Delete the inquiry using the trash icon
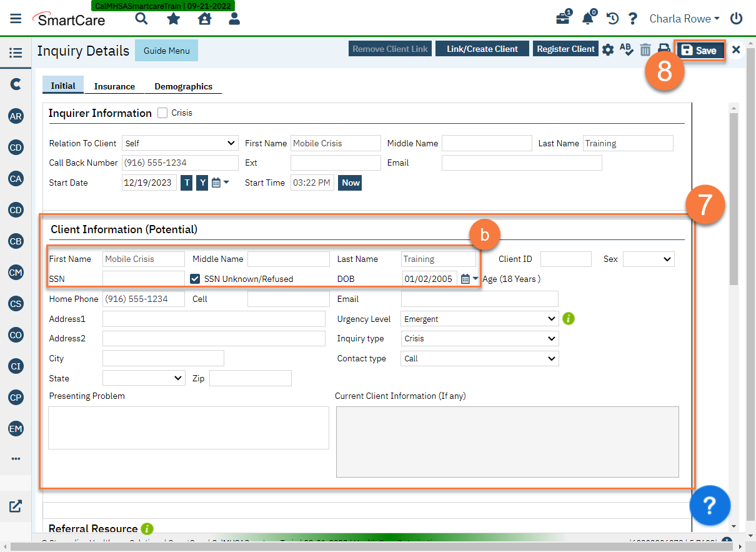 coord(645,49)
